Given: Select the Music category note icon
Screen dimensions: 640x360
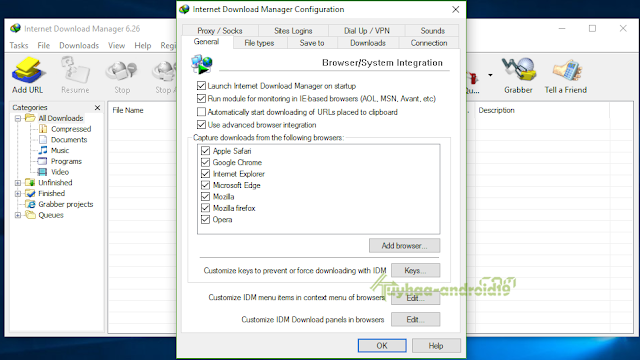Looking at the screenshot, I should pyautogui.click(x=43, y=150).
